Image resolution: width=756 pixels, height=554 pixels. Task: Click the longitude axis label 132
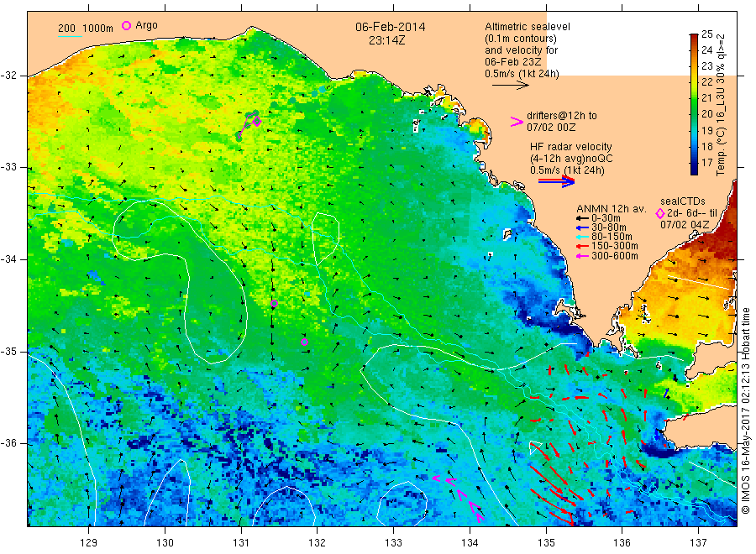(318, 543)
